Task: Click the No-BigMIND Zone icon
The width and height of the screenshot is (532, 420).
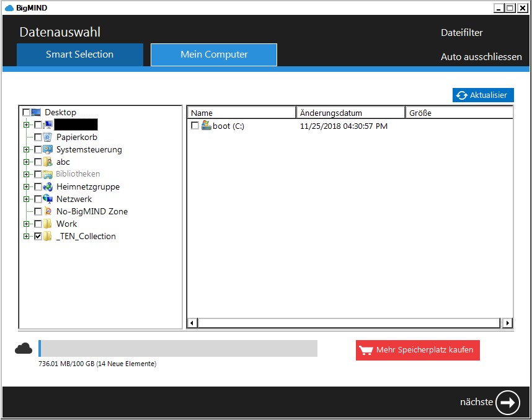Action: pyautogui.click(x=48, y=211)
